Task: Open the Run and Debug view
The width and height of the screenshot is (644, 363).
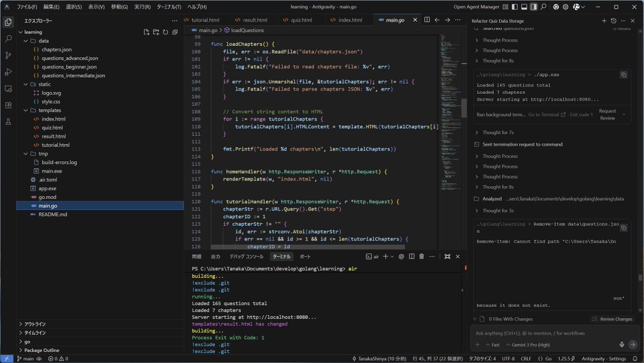Action: (x=8, y=72)
